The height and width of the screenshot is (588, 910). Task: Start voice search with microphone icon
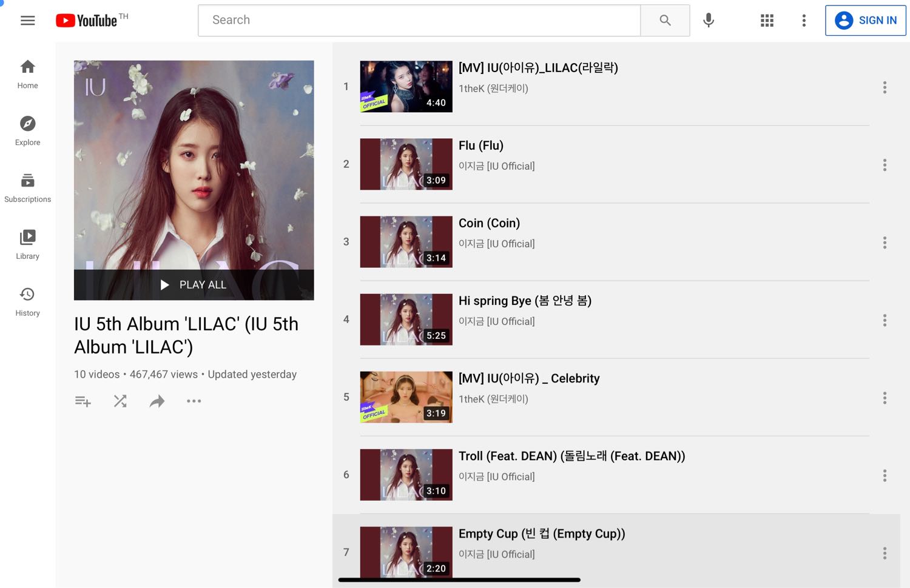point(708,21)
